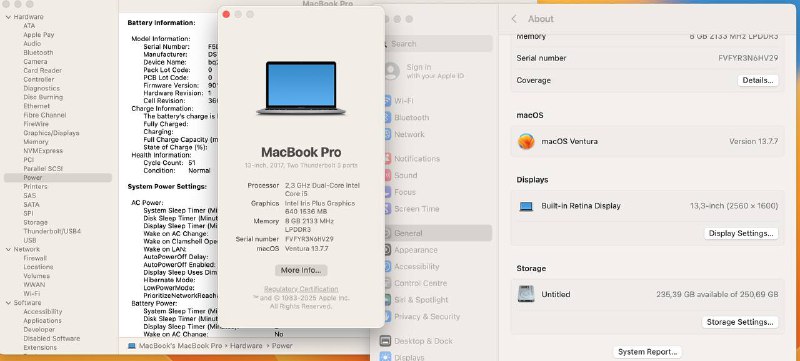The image size is (800, 361).
Task: Click Hardware in the bottom path bar
Action: (246, 346)
